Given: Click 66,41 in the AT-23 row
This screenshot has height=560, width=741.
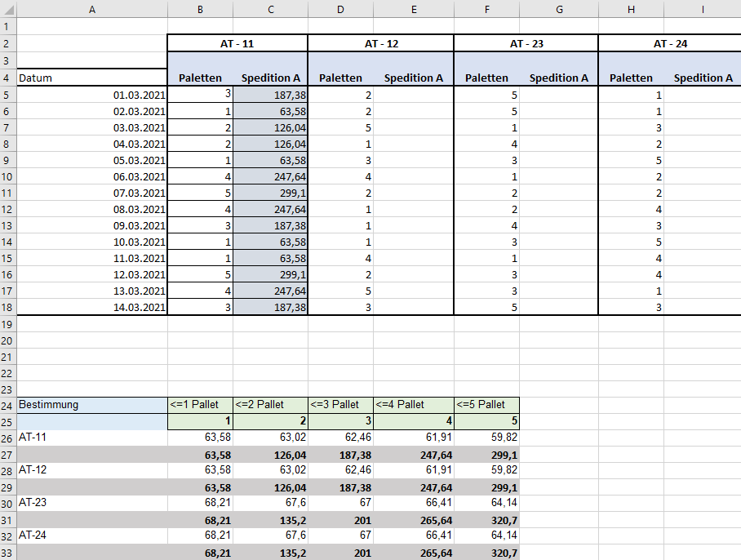Looking at the screenshot, I should point(414,502).
